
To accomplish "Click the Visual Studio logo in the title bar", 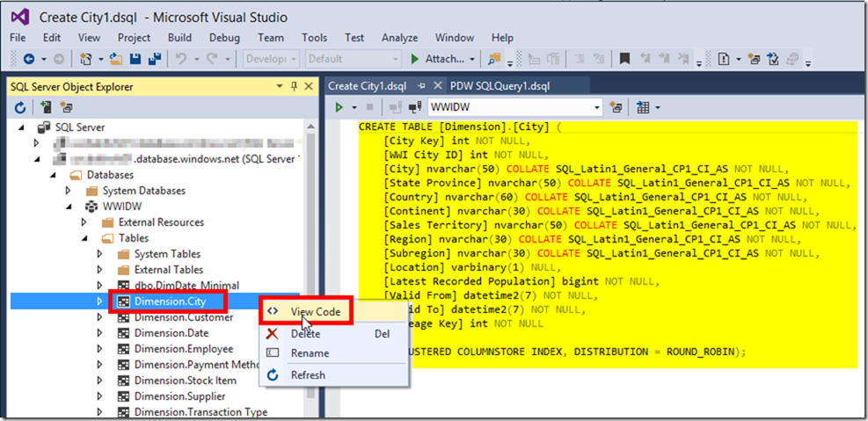I will [20, 18].
